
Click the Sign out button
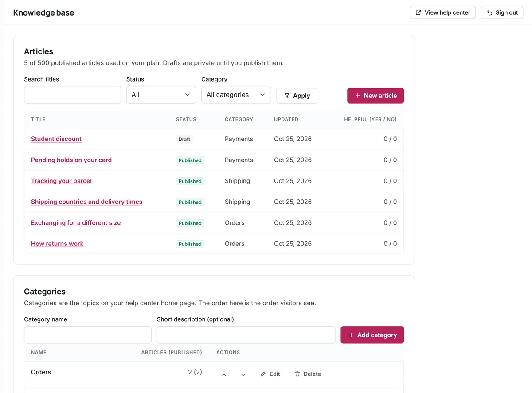[x=502, y=12]
